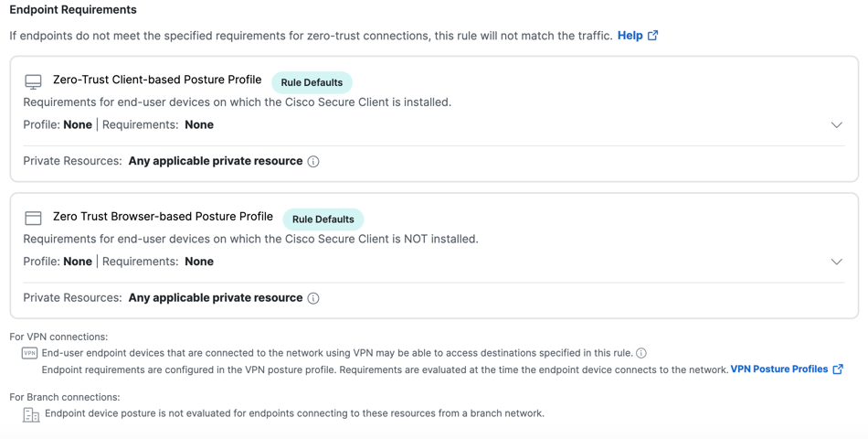Viewport: 868px width, 439px height.
Task: Click the branch building icon
Action: pos(31,414)
